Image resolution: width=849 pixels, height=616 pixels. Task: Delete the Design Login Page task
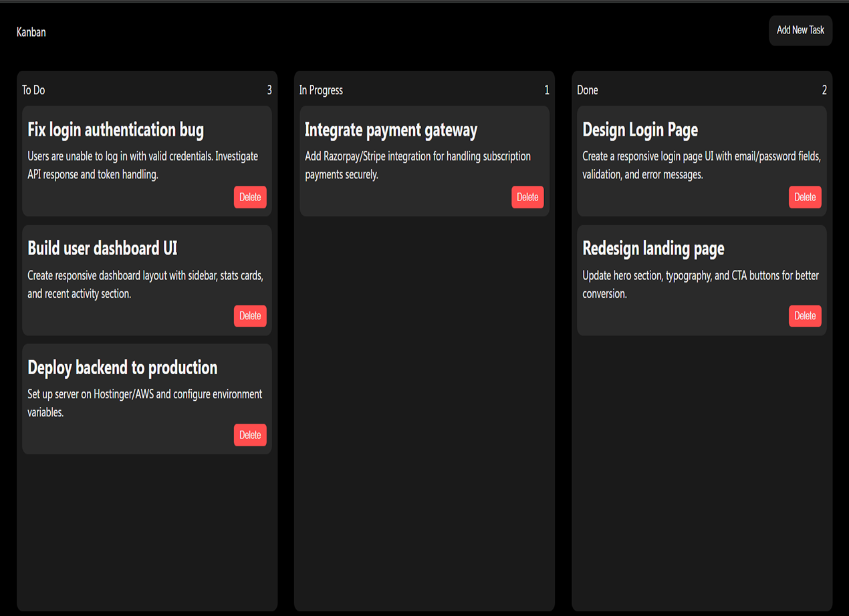(x=804, y=196)
